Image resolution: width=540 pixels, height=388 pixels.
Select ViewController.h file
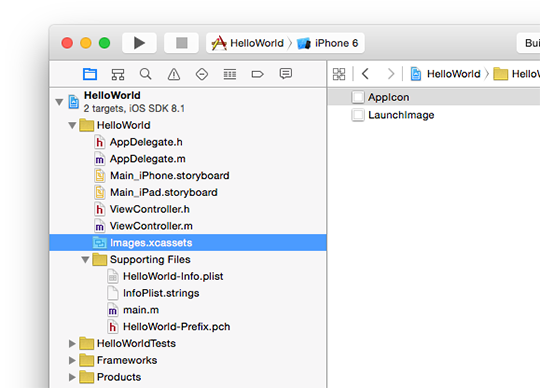pos(188,209)
